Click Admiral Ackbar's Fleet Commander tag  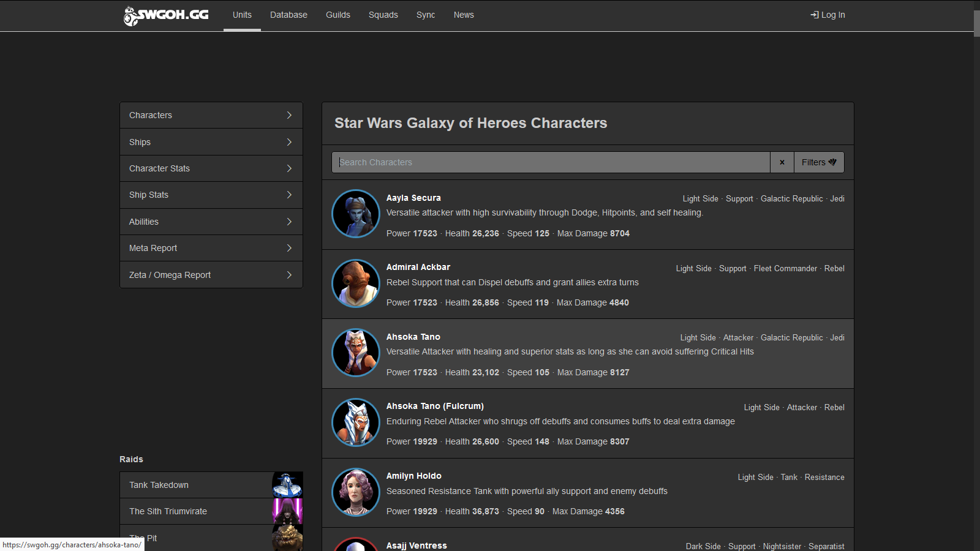click(x=785, y=268)
